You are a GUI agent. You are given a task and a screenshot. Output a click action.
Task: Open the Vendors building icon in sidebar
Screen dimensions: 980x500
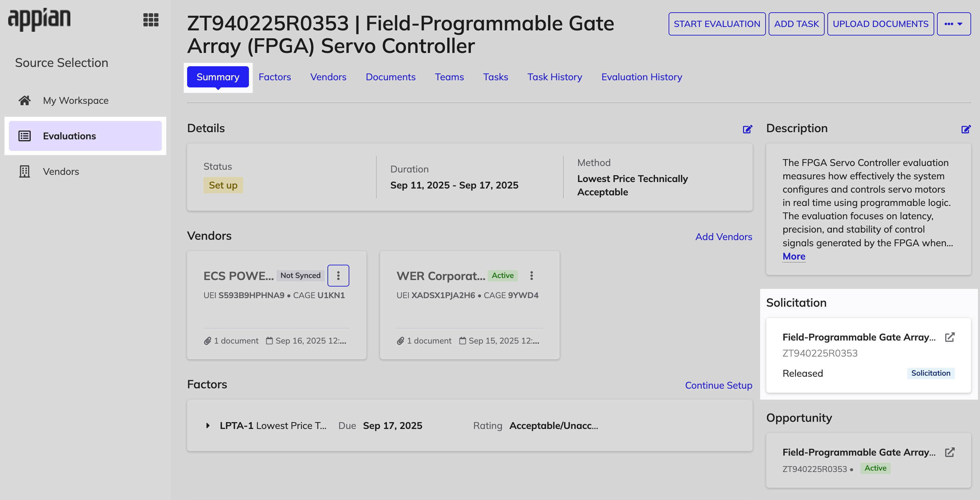click(x=25, y=171)
